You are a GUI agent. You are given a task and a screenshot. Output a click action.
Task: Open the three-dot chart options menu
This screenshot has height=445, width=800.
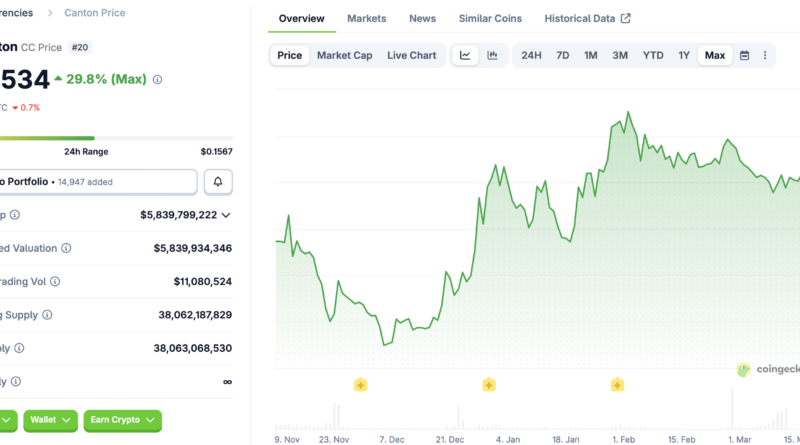765,56
